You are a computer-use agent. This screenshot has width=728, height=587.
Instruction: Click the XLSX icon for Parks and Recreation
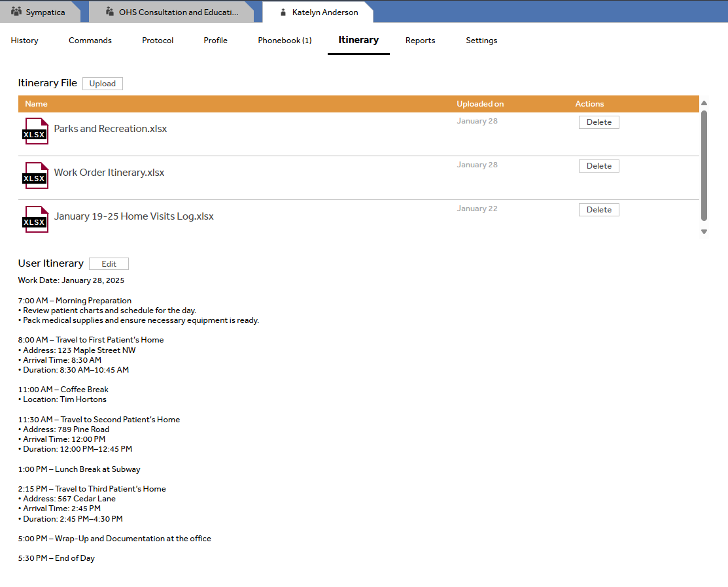click(35, 131)
